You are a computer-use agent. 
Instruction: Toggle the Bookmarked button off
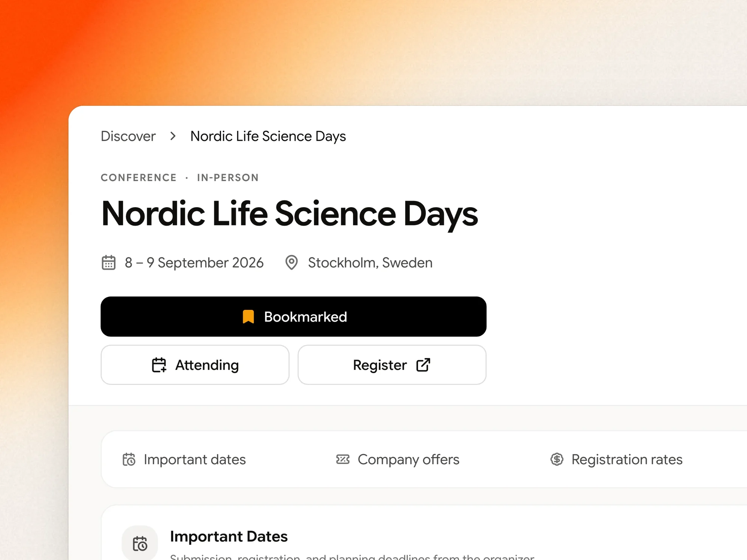tap(294, 317)
